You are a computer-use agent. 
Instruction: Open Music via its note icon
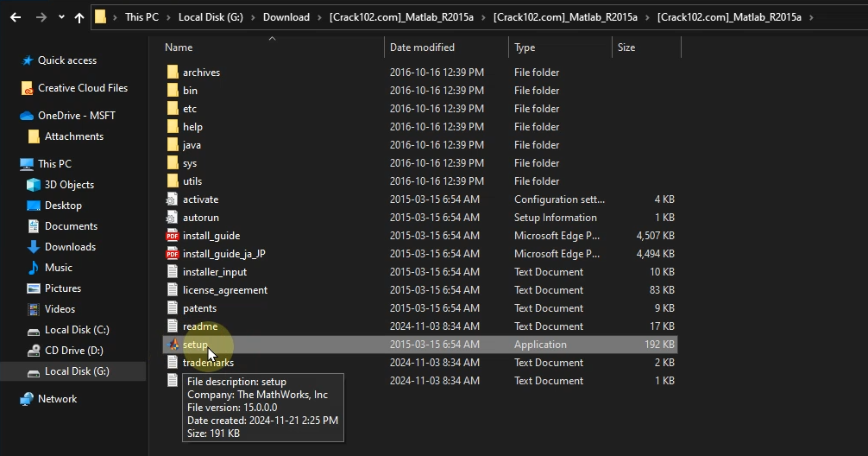34,268
